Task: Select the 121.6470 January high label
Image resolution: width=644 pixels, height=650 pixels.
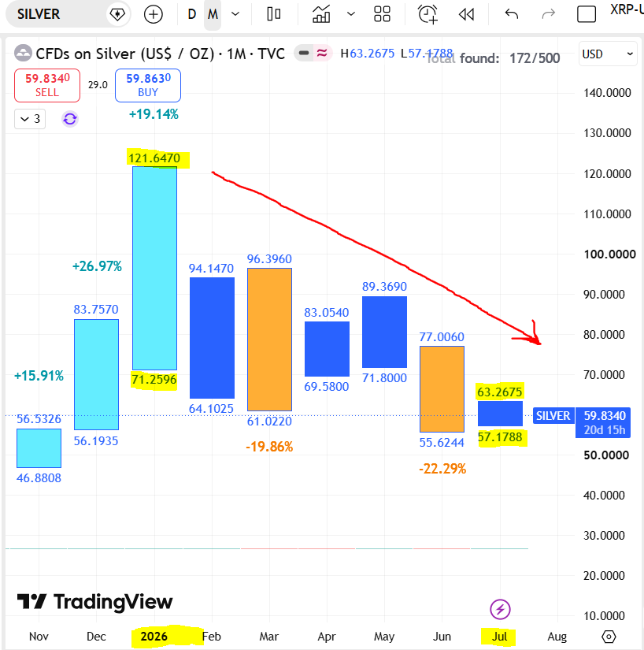Action: 154,158
